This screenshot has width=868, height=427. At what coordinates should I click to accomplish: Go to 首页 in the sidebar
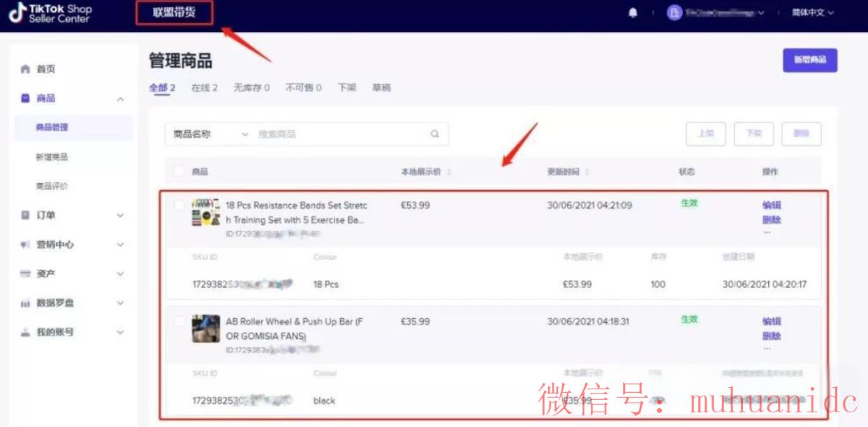[45, 69]
